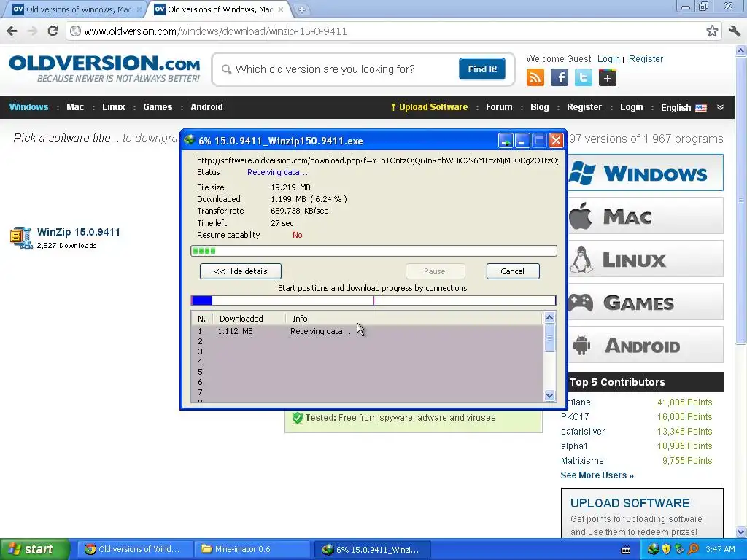This screenshot has height=560, width=747.
Task: Open the Windows Start menu
Action: (x=35, y=549)
